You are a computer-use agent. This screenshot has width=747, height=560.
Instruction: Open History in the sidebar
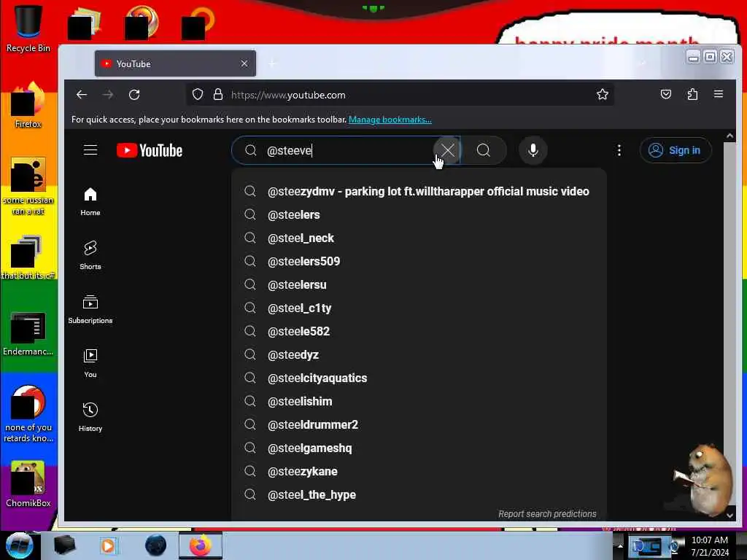[90, 417]
